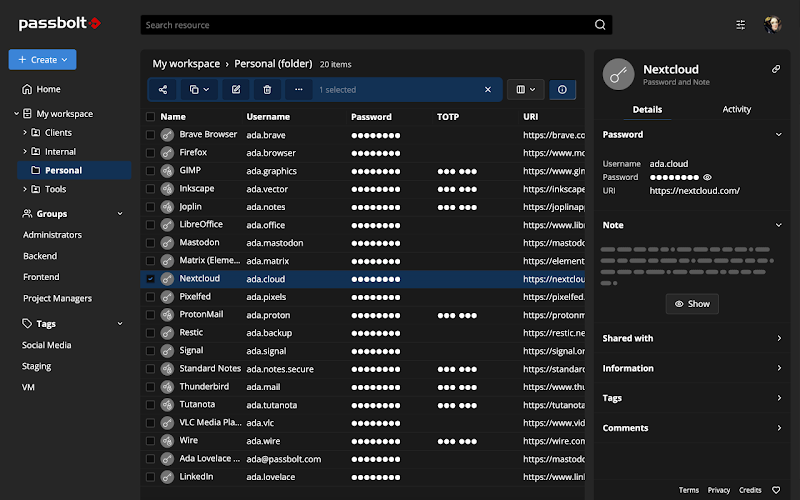The height and width of the screenshot is (500, 800).
Task: Toggle the info panel icon button
Action: [562, 90]
